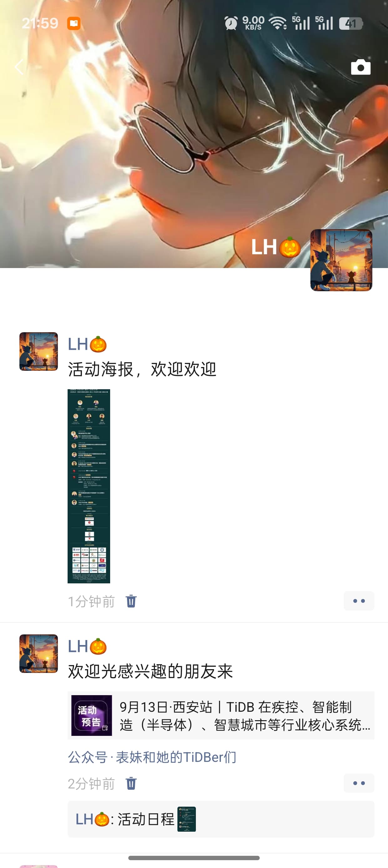Open the 9月13日·西安站 TiDB article card
The image size is (388, 868).
click(221, 716)
